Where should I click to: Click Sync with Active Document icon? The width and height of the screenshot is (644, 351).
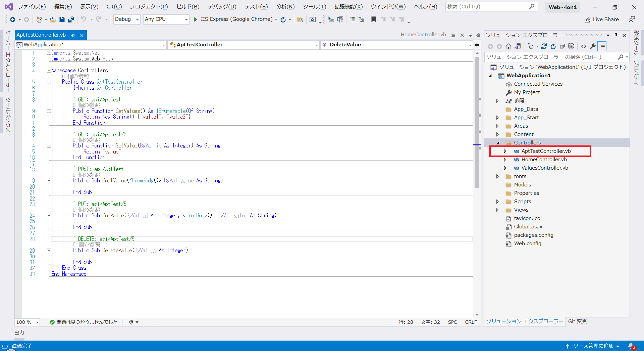(544, 46)
